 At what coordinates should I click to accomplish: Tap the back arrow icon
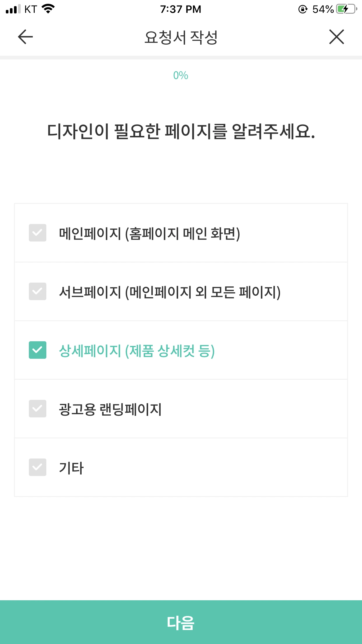pos(25,37)
